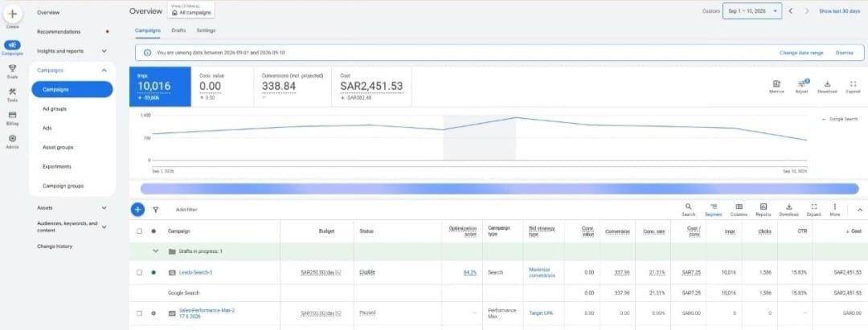
Task: Select the Impr. 10,016 metric card
Action: 160,87
